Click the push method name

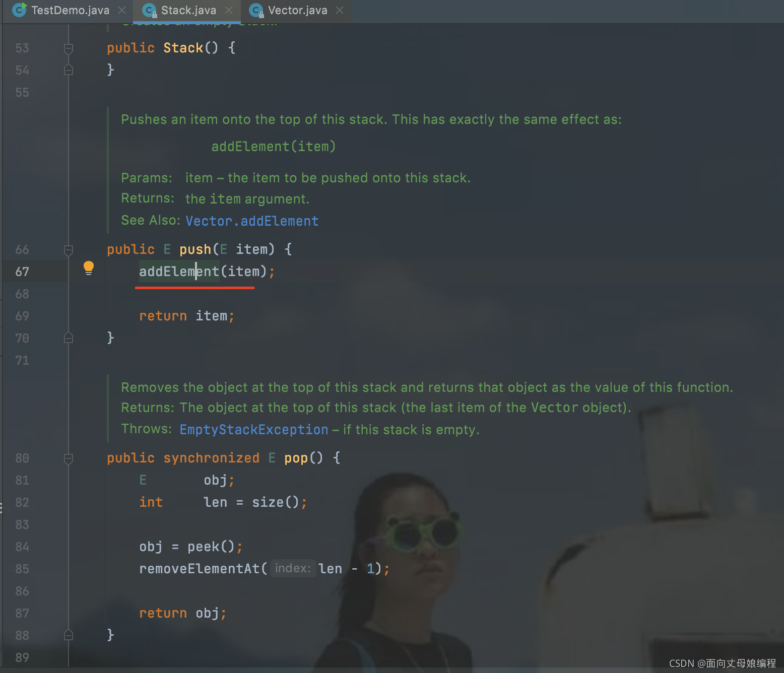click(x=195, y=249)
